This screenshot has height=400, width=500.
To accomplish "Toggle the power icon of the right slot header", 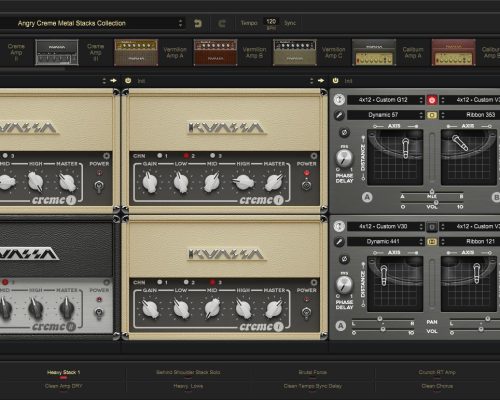I will coord(336,81).
